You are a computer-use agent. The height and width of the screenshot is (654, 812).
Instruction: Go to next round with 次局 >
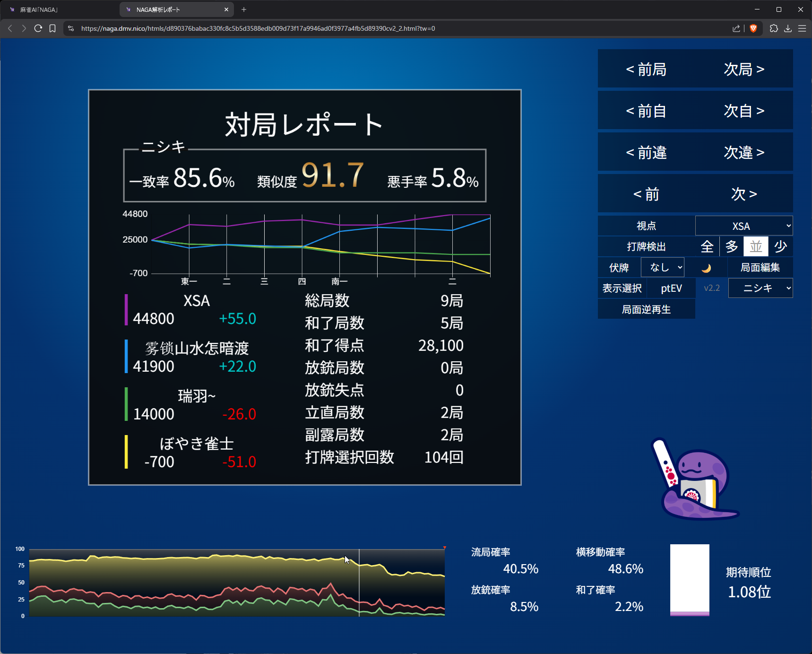tap(744, 69)
